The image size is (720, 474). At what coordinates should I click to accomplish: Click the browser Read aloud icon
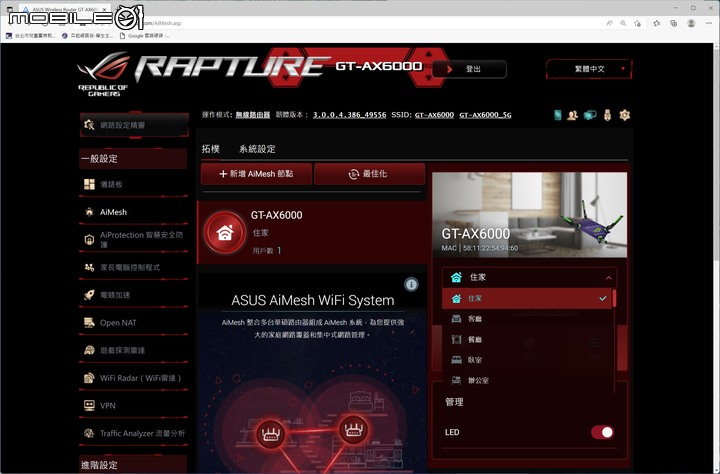pyautogui.click(x=609, y=23)
